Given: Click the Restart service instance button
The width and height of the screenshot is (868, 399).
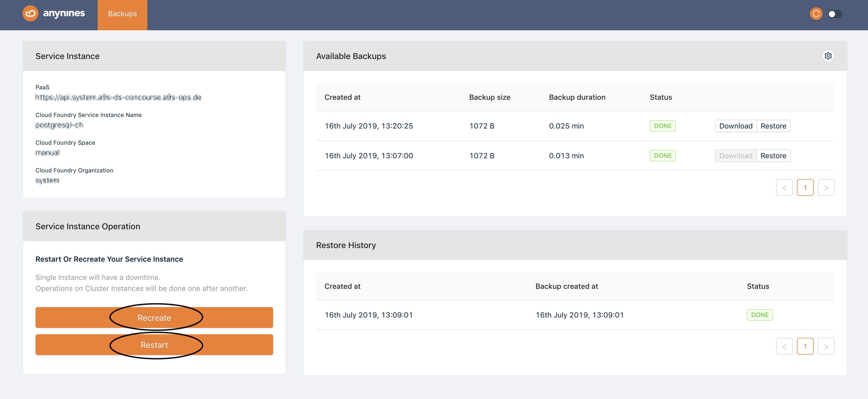Looking at the screenshot, I should click(154, 345).
